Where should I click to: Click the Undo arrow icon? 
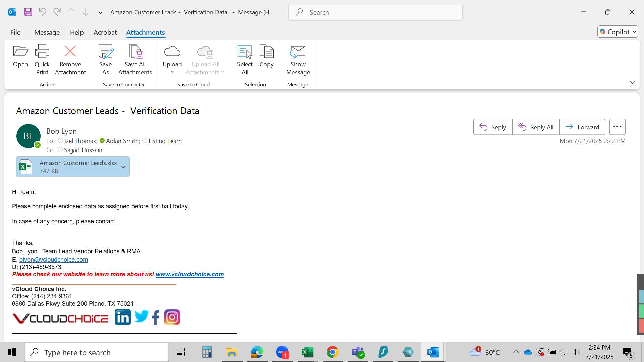[x=42, y=12]
